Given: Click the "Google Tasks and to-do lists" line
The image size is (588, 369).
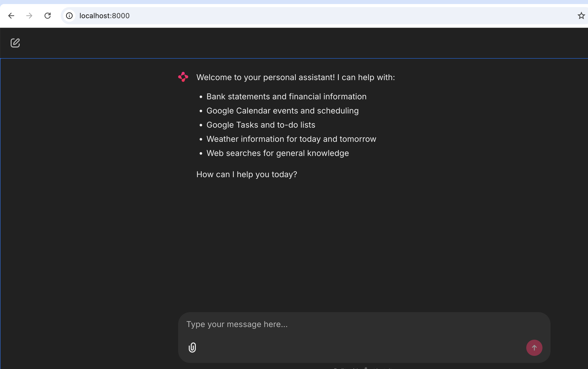Looking at the screenshot, I should tap(261, 125).
